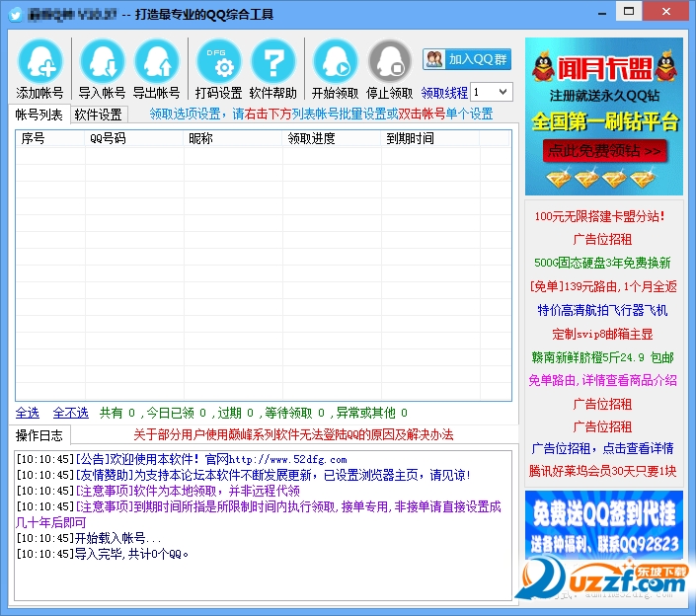Click the app icon in the title bar
Viewport: 696px width, 616px height.
(16, 14)
